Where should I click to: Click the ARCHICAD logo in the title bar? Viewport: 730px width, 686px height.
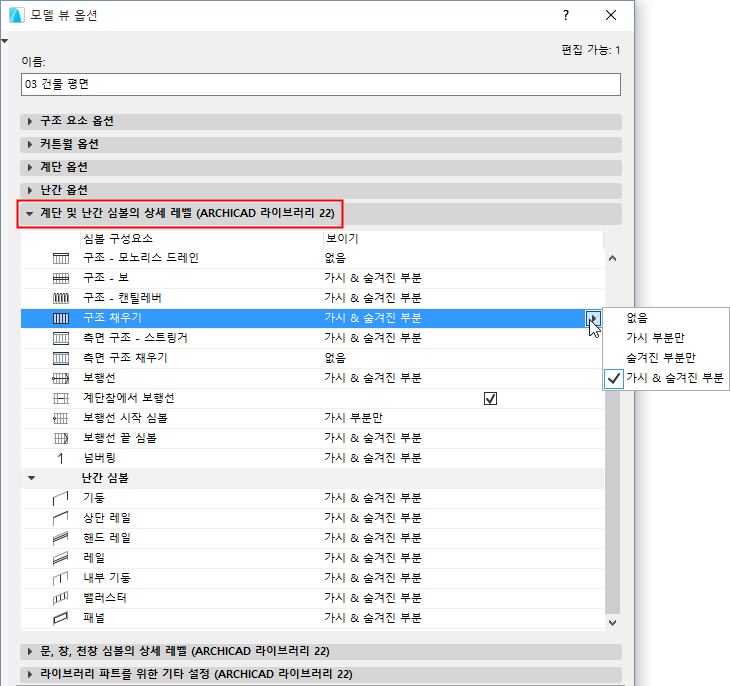(16, 15)
